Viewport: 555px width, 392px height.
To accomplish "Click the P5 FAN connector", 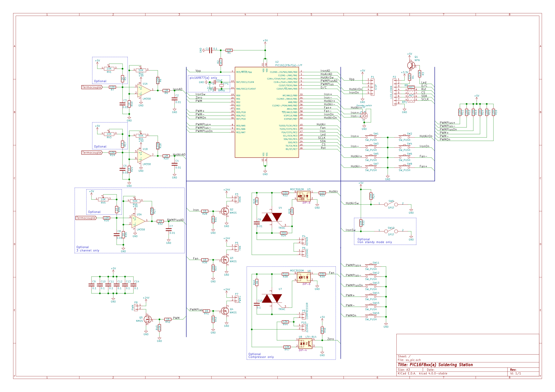I will (236, 248).
